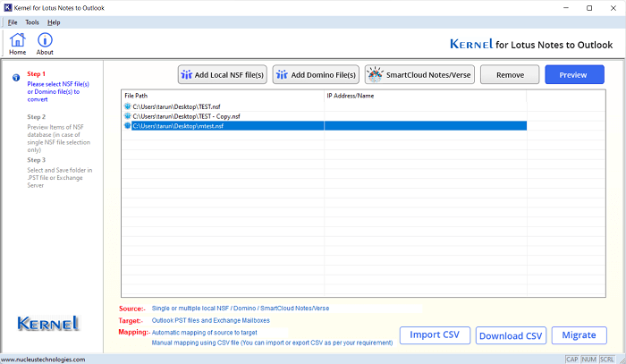Image resolution: width=626 pixels, height=364 pixels.
Task: Open the Tools menu
Action: (x=32, y=22)
